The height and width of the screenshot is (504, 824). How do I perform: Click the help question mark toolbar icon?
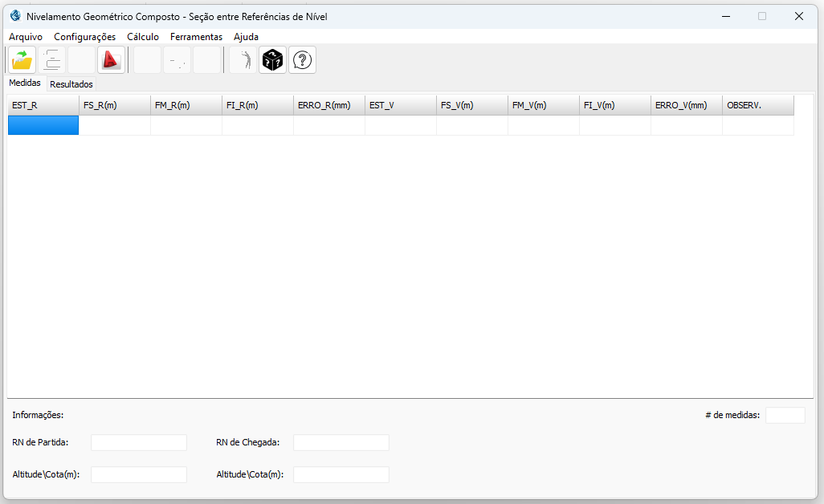[x=302, y=59]
